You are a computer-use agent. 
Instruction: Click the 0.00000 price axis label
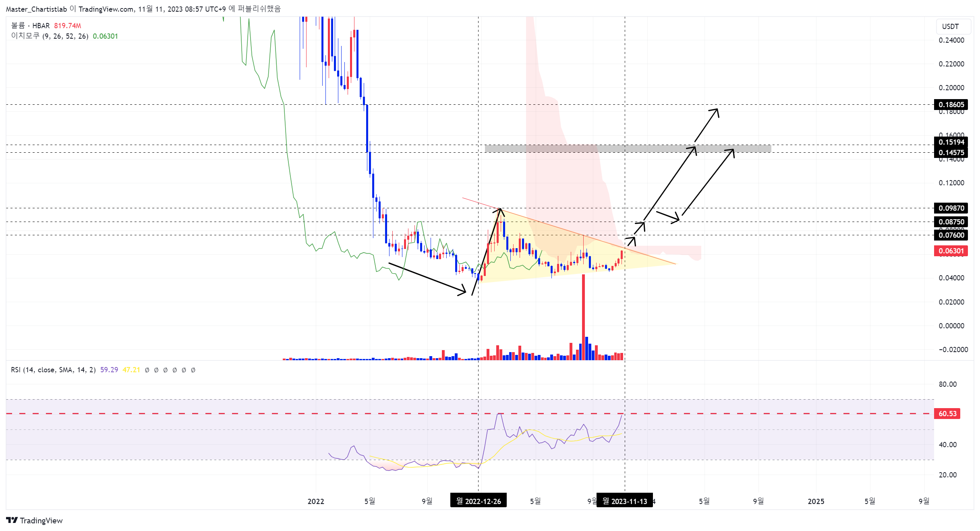tap(951, 326)
